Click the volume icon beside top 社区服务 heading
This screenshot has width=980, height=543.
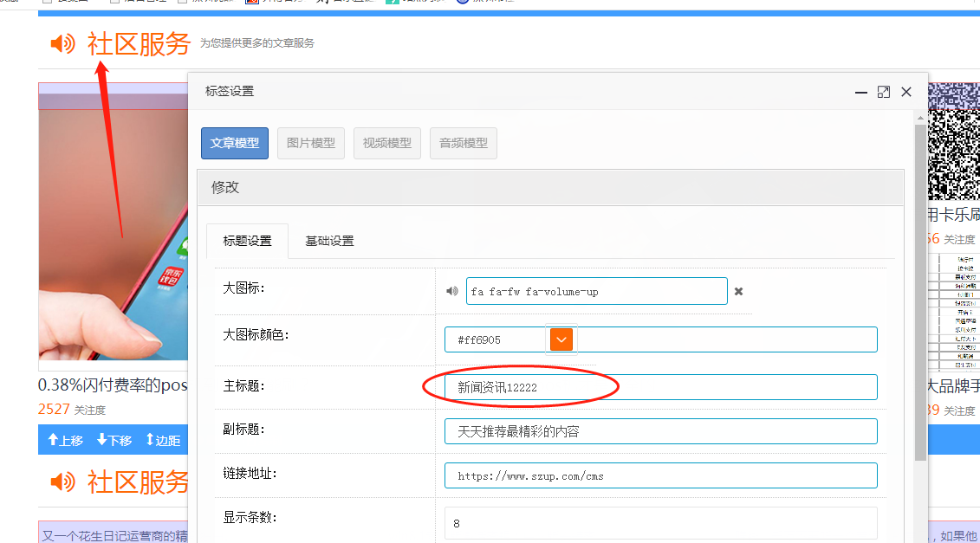click(x=62, y=43)
